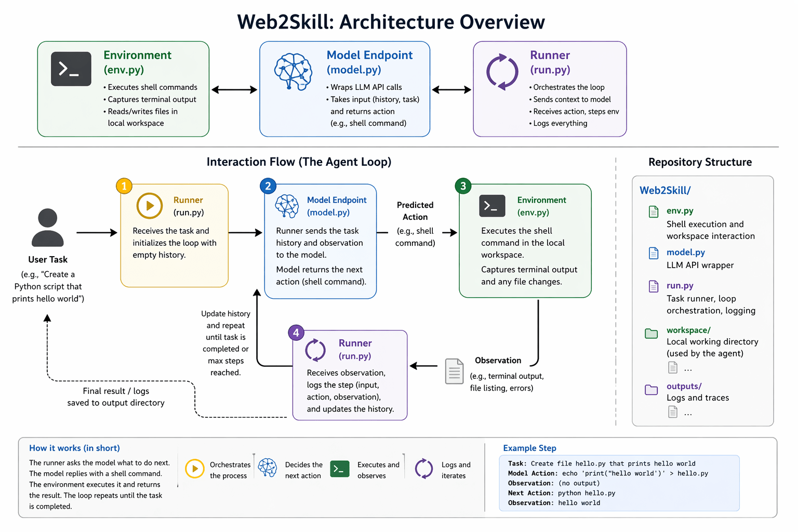
Task: Click the play icon beside Orchestrates the process
Action: 195,469
